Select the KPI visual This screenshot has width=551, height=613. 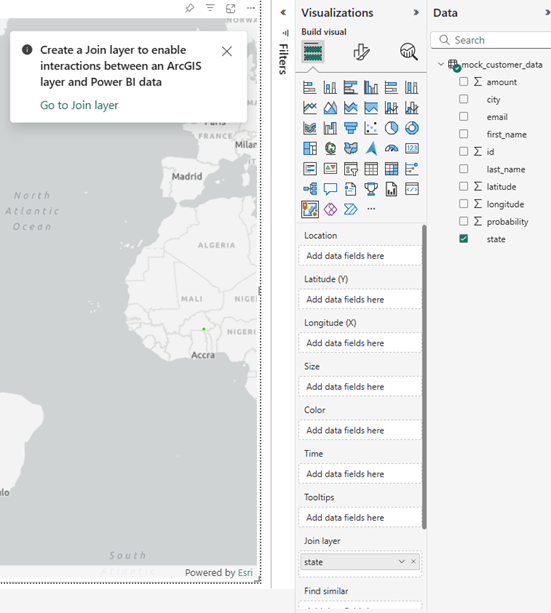[x=330, y=169]
